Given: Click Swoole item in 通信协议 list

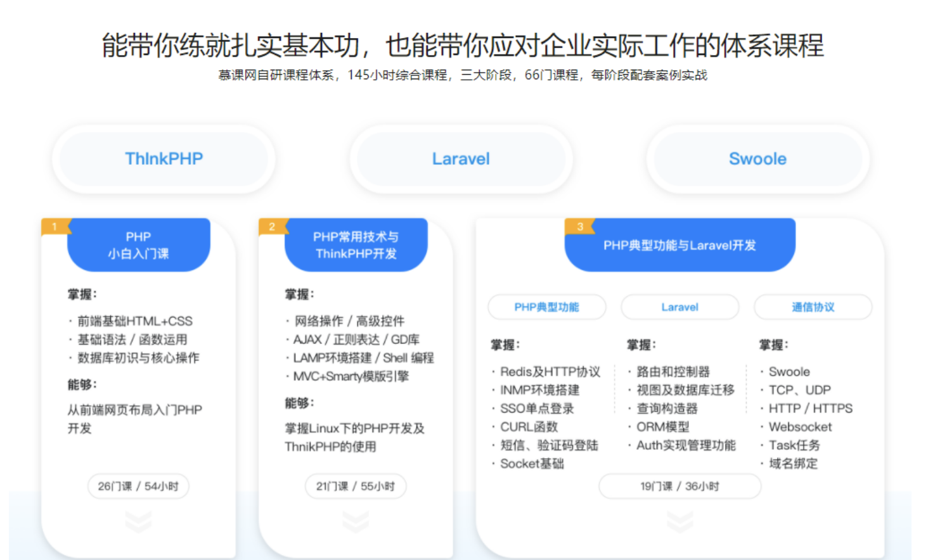Looking at the screenshot, I should (x=789, y=372).
